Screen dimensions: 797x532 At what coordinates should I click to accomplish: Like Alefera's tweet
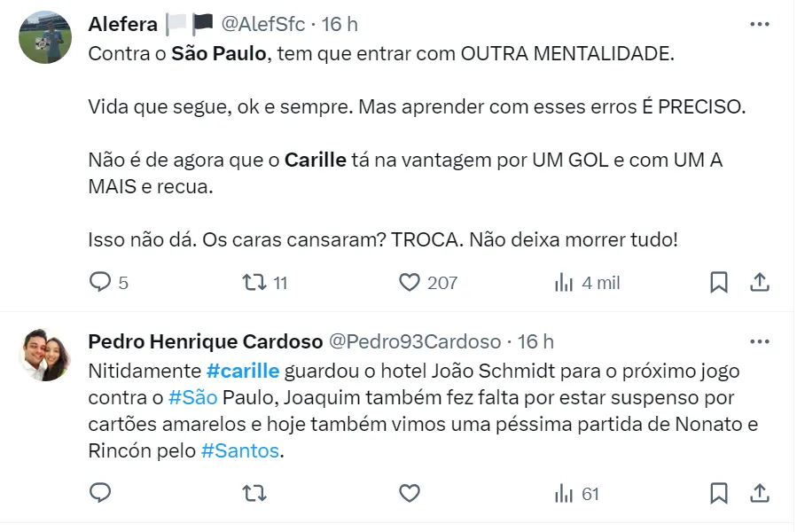(x=409, y=283)
